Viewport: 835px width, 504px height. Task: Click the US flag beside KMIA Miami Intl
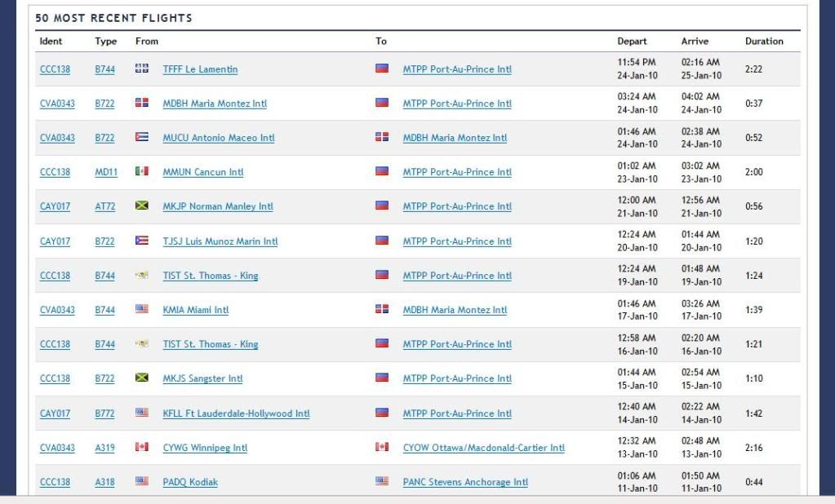141,310
